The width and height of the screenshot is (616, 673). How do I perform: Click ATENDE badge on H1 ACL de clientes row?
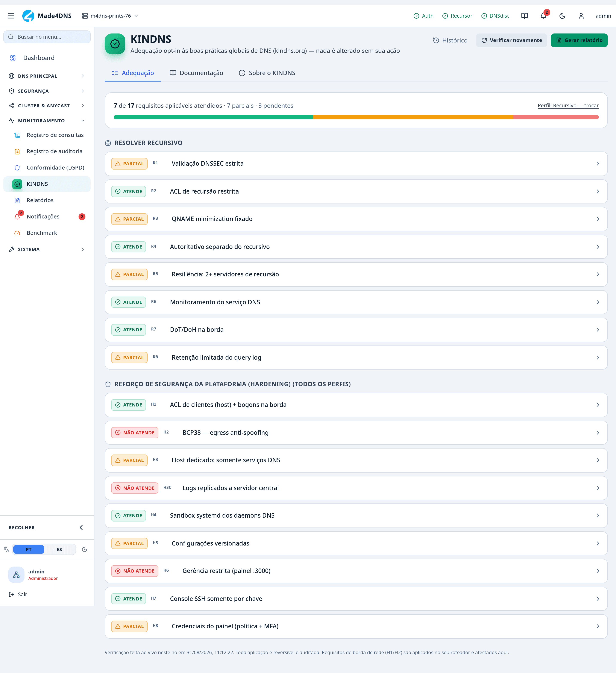129,405
